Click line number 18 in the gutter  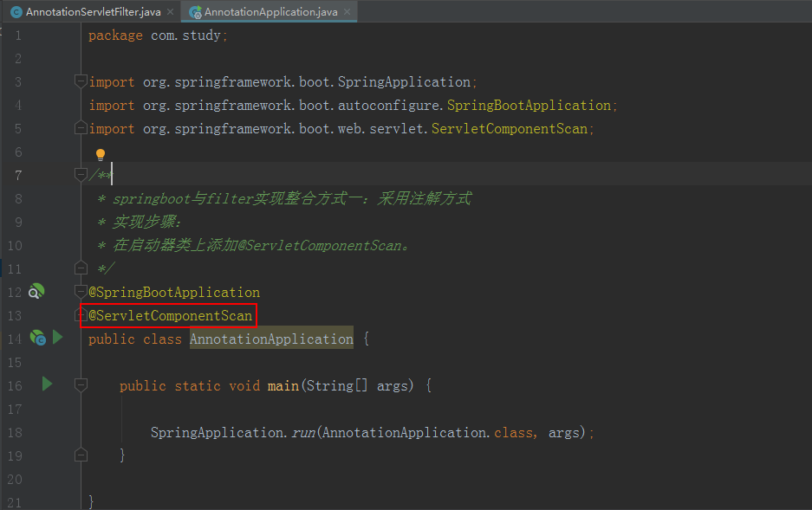pos(15,432)
